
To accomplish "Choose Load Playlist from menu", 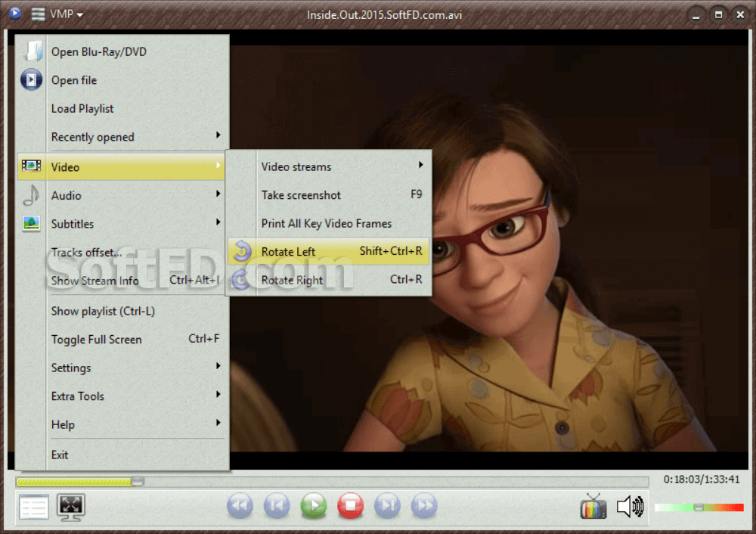I will click(122, 108).
